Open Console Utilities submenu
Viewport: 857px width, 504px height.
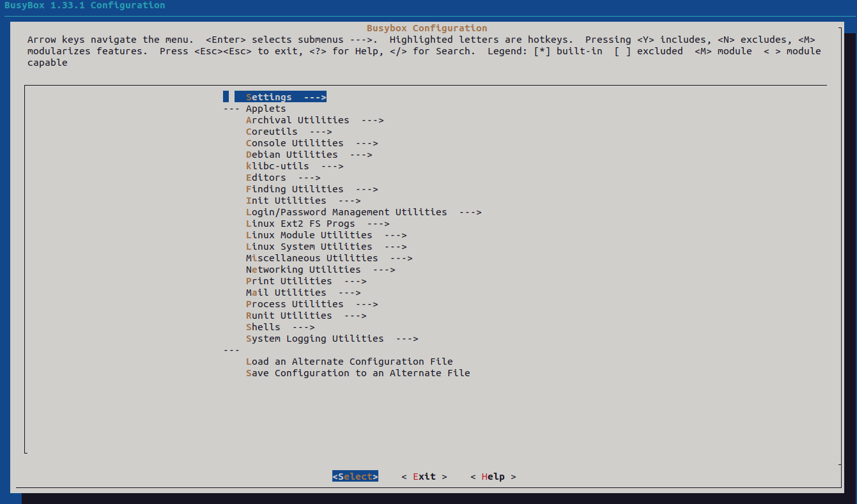[312, 143]
